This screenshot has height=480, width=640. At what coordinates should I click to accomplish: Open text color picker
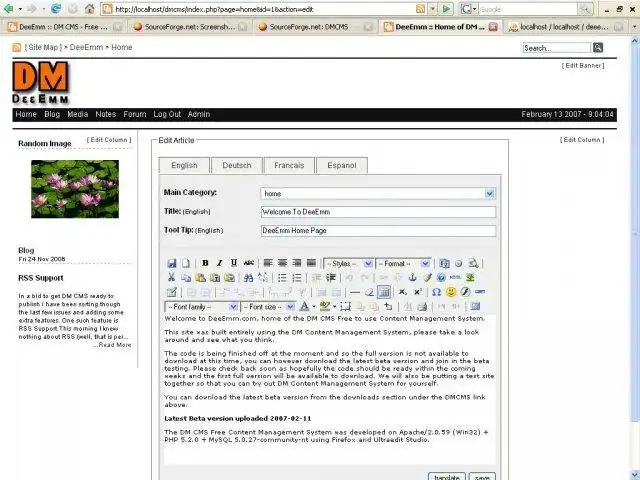click(x=304, y=306)
